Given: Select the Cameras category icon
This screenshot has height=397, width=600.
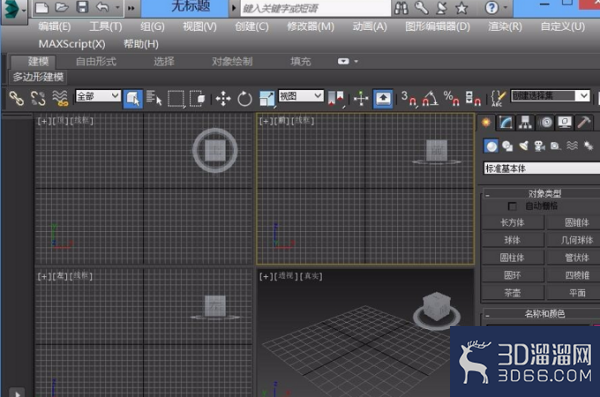Looking at the screenshot, I should pyautogui.click(x=540, y=146).
